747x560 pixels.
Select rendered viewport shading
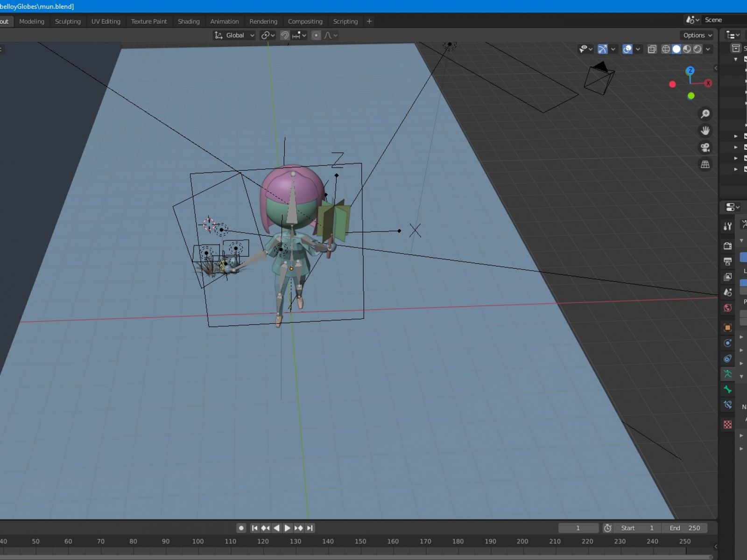click(x=698, y=49)
